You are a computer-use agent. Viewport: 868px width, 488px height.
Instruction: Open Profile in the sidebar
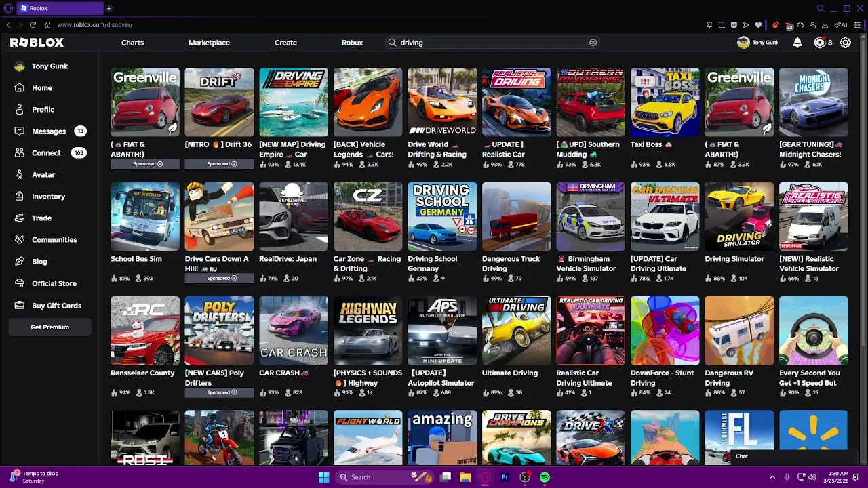[x=43, y=110]
